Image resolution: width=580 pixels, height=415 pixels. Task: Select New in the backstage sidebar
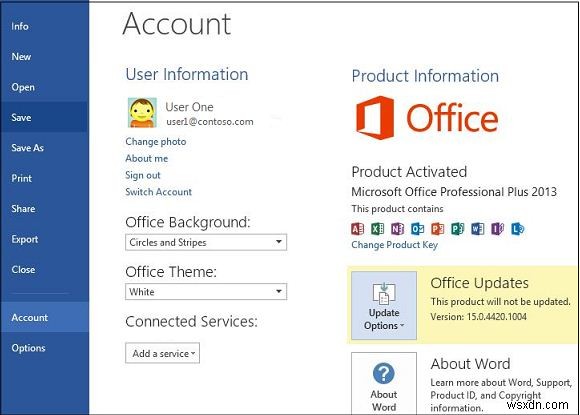(44, 57)
